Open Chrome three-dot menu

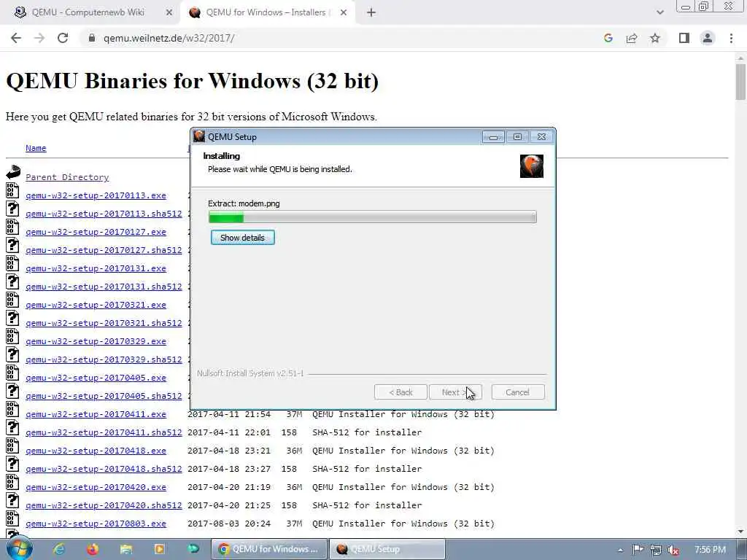coord(731,38)
